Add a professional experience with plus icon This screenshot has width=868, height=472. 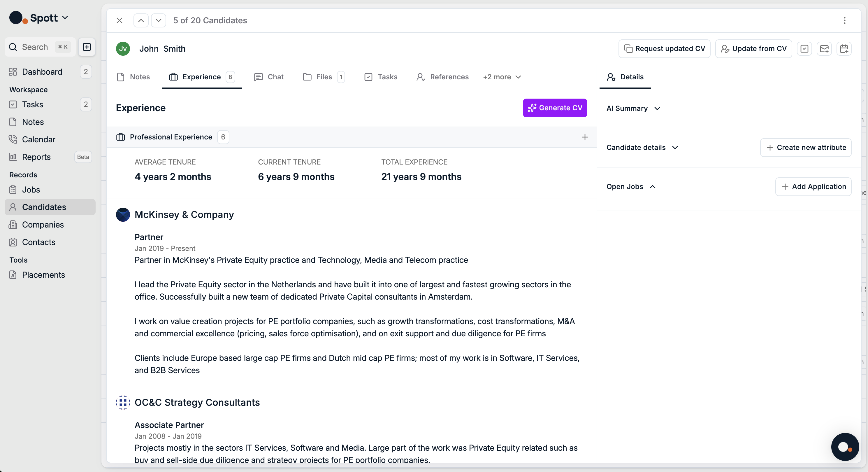coord(585,137)
